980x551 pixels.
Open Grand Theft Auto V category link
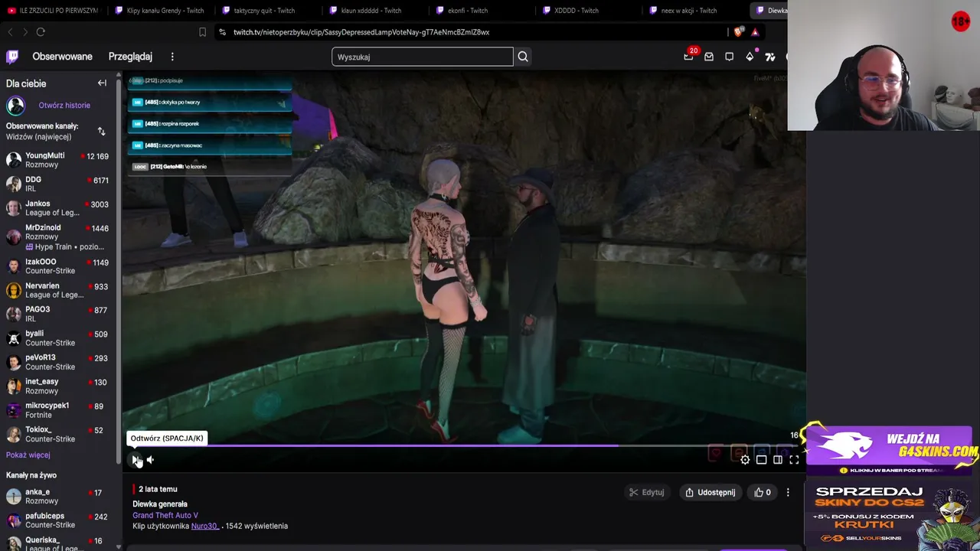[x=165, y=515]
